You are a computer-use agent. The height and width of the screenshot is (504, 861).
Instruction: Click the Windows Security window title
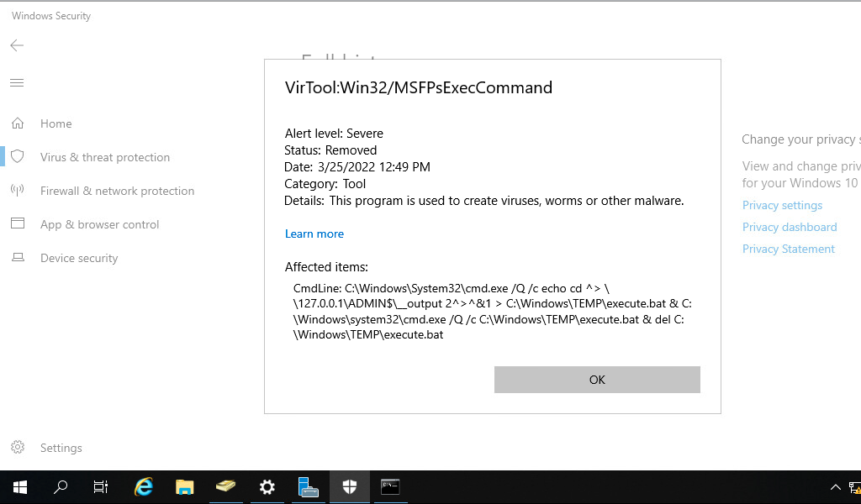(51, 16)
